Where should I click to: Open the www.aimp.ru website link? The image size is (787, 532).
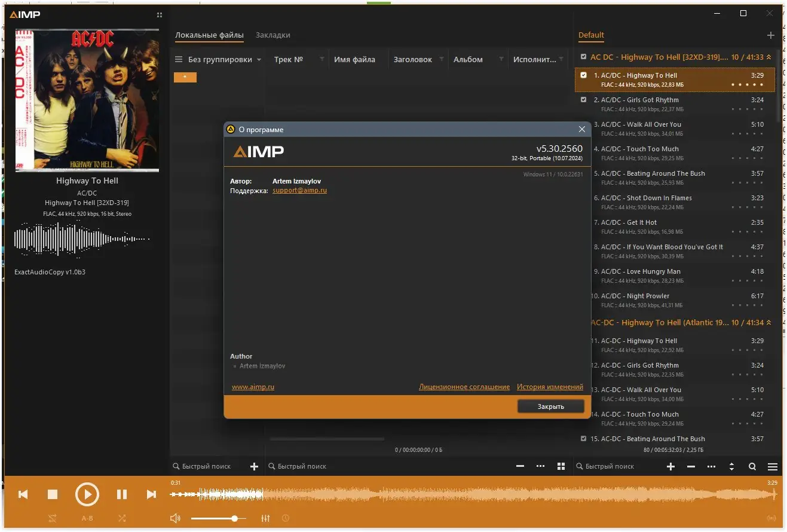(253, 387)
